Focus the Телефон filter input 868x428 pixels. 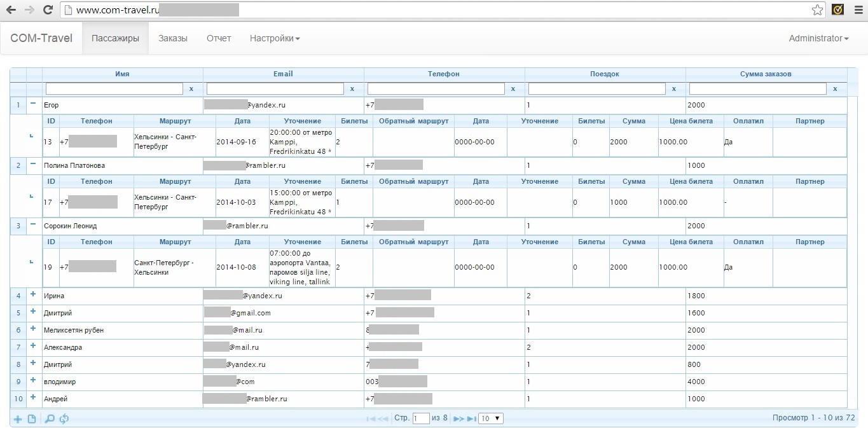pyautogui.click(x=436, y=89)
